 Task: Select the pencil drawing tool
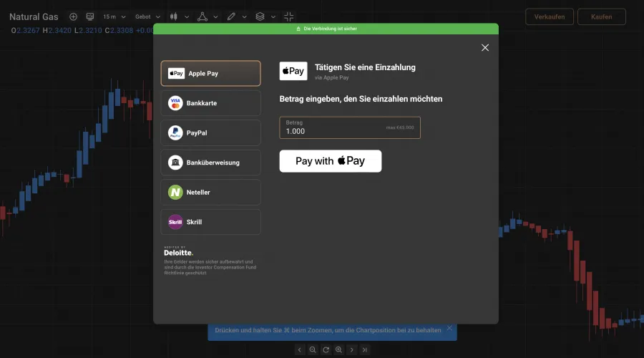(231, 16)
